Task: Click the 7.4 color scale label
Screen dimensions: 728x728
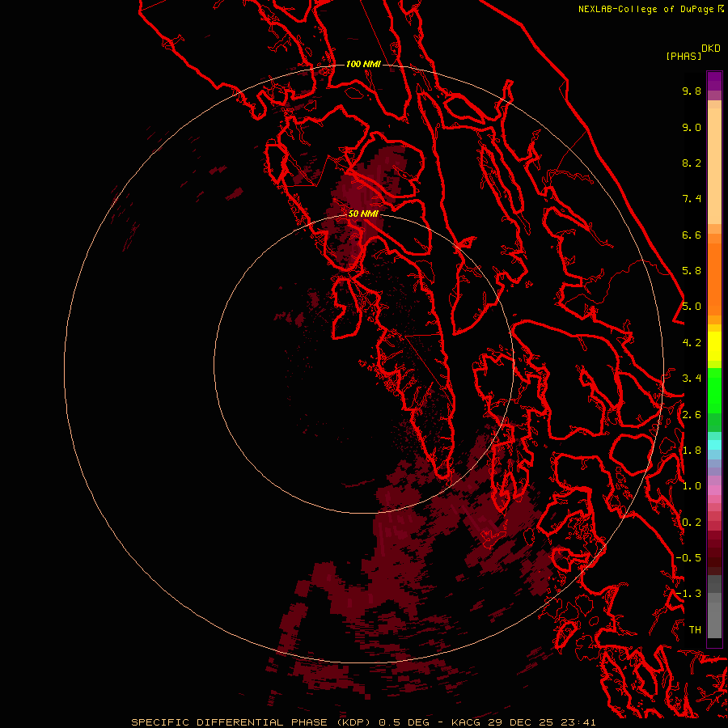Action: [692, 199]
